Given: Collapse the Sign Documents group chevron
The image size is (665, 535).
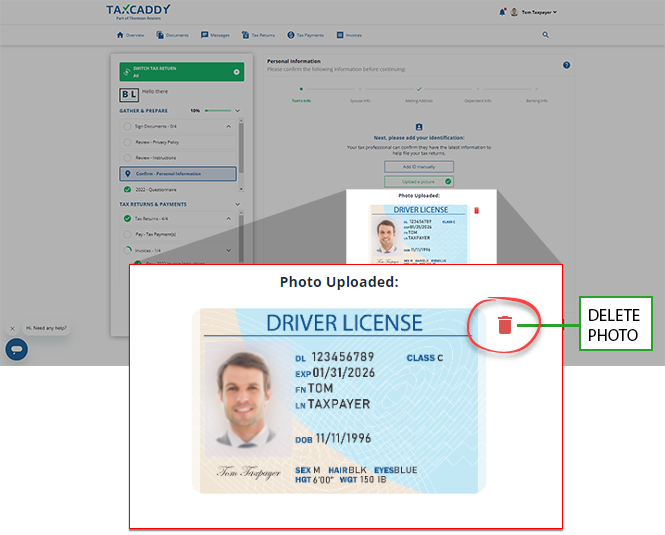Looking at the screenshot, I should (229, 126).
